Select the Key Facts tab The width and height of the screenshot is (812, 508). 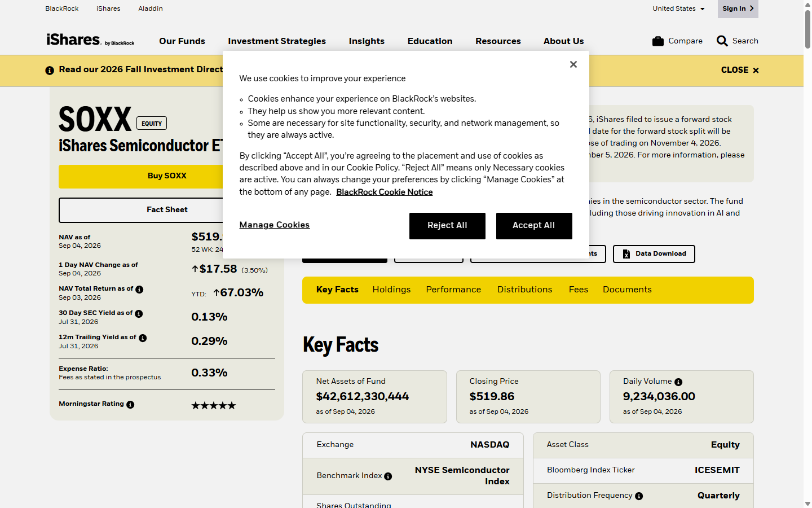point(337,290)
